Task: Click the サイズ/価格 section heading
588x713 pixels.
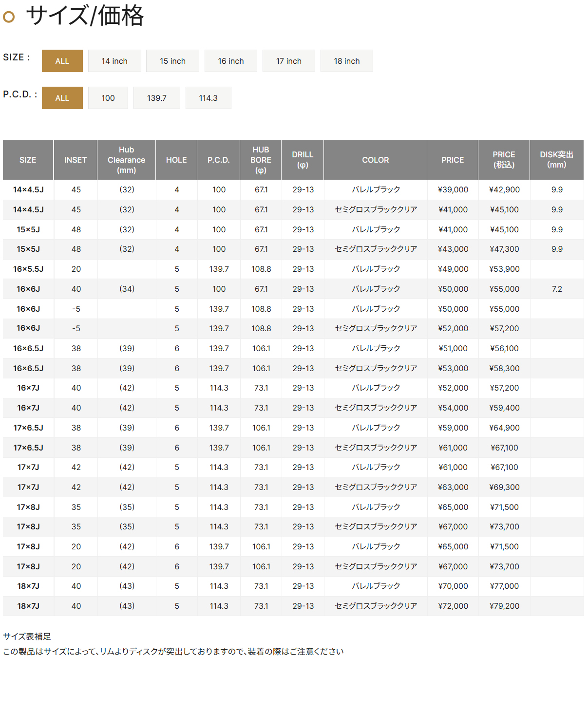Action: [x=85, y=16]
